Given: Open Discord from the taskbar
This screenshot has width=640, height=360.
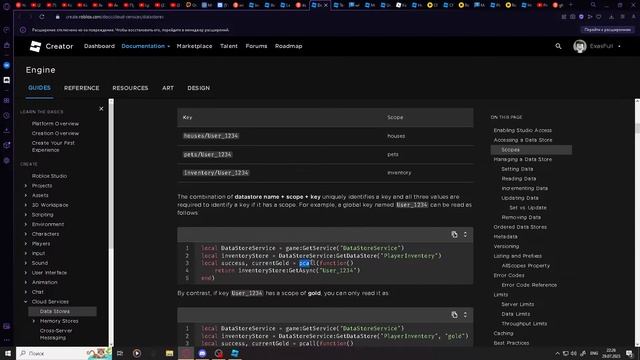Looking at the screenshot, I should coord(202,353).
